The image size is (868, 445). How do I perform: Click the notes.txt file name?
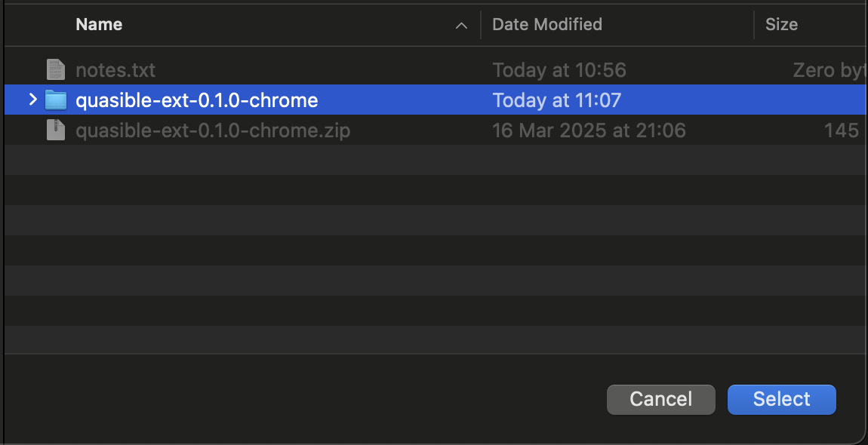point(115,70)
